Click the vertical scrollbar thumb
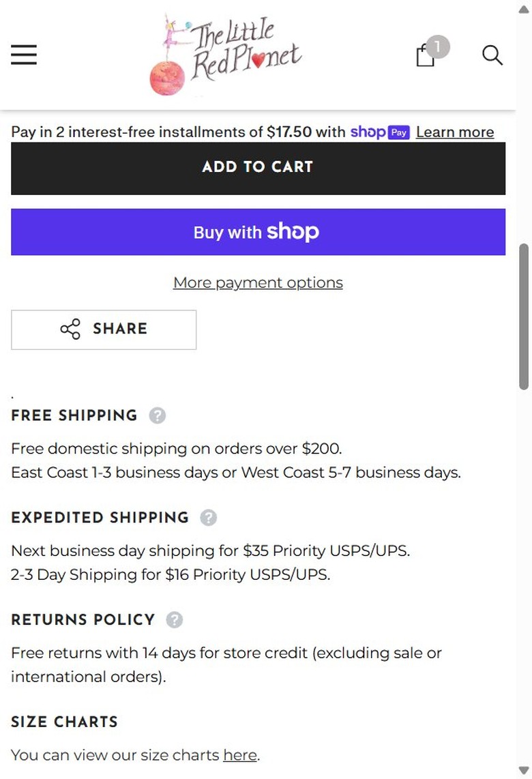This screenshot has width=532, height=779. (x=524, y=317)
